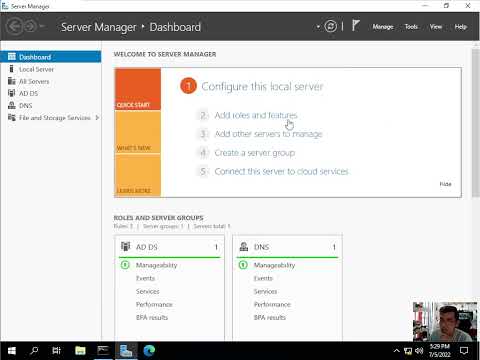
Task: Open the DNS role tile header
Action: pyautogui.click(x=287, y=247)
